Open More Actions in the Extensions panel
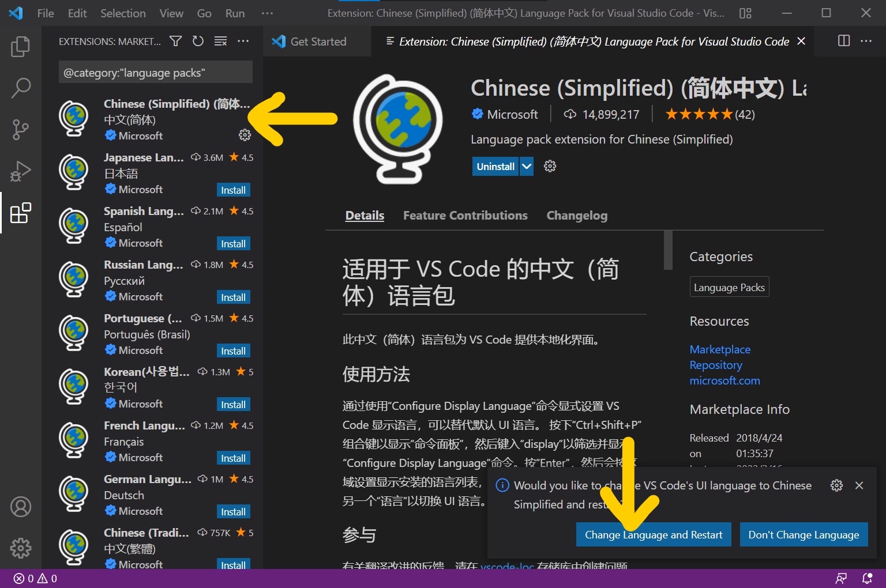The width and height of the screenshot is (886, 588). tap(243, 41)
